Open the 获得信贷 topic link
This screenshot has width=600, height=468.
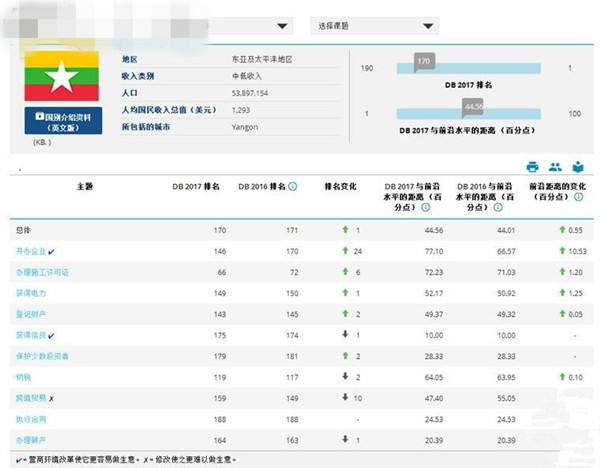(30, 335)
